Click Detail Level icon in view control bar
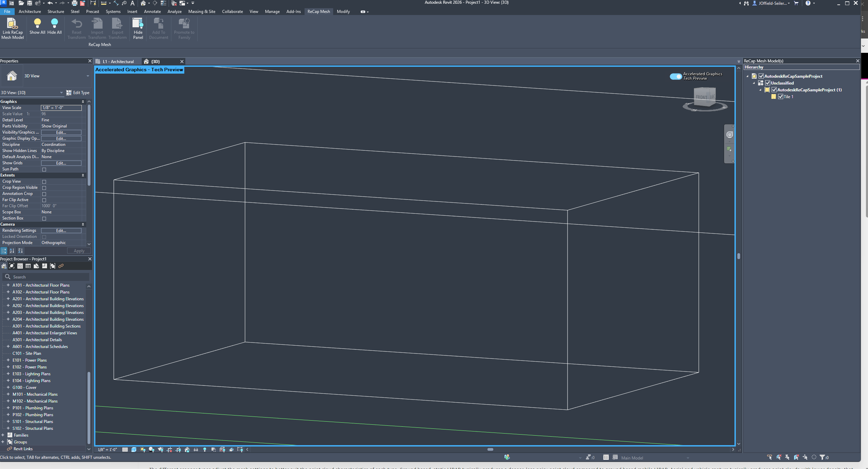 [x=125, y=450]
